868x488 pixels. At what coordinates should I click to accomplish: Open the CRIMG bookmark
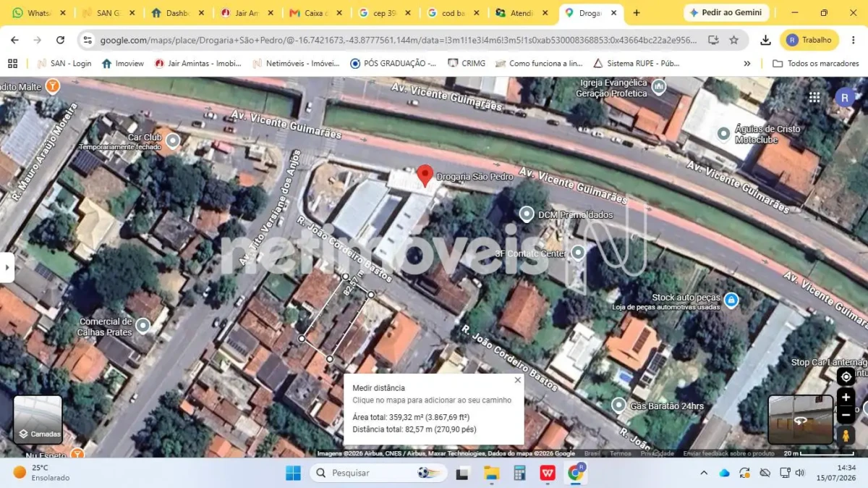(x=467, y=64)
